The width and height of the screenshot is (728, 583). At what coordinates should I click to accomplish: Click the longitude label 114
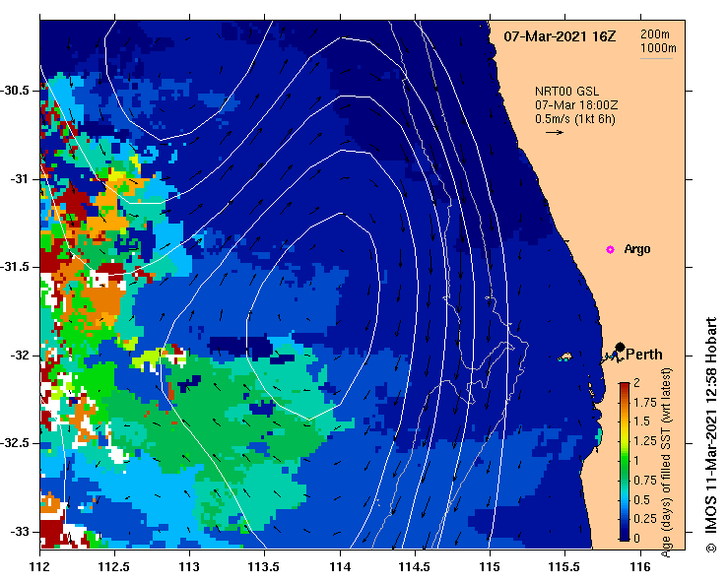point(340,567)
